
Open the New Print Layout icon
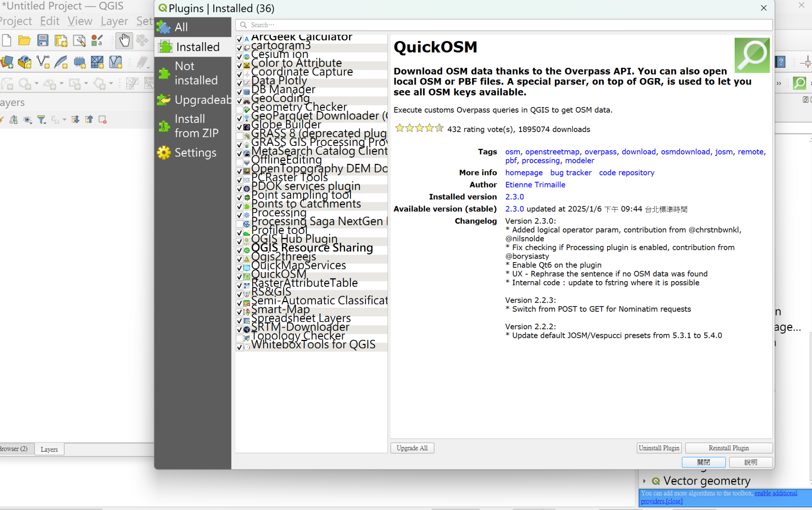61,40
